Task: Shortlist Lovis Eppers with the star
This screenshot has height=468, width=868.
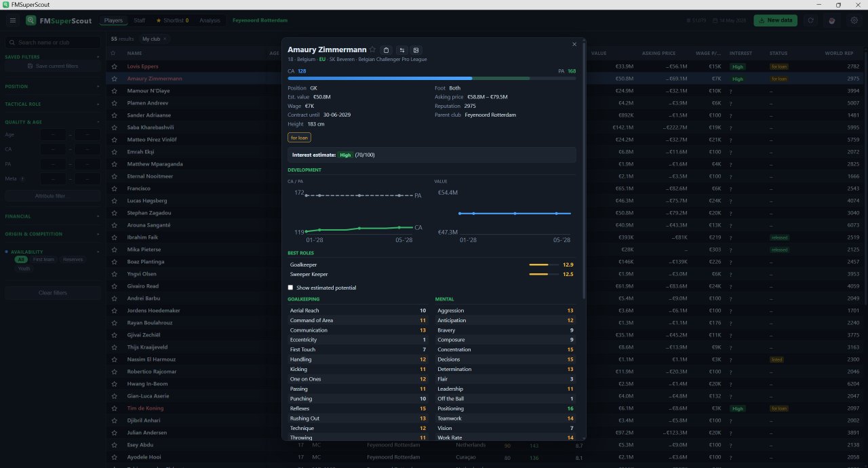Action: tap(114, 66)
